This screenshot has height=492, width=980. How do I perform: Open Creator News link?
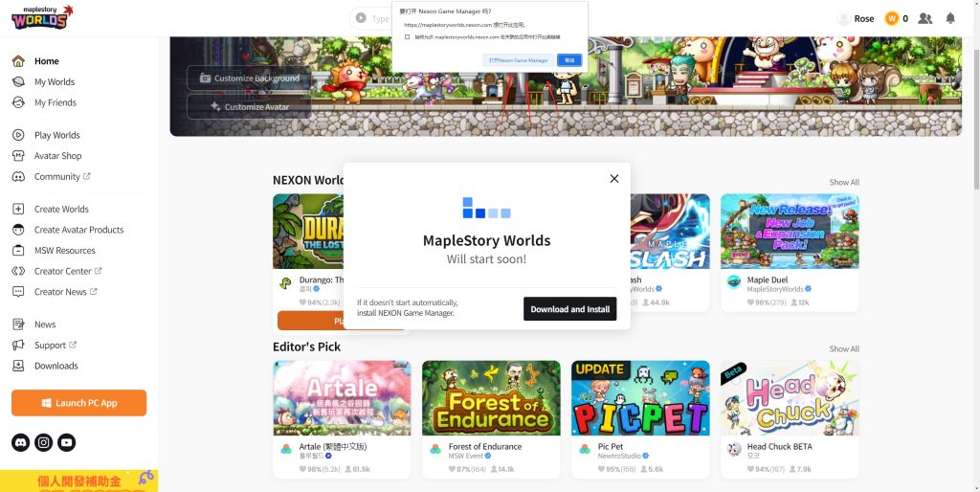[x=66, y=291]
